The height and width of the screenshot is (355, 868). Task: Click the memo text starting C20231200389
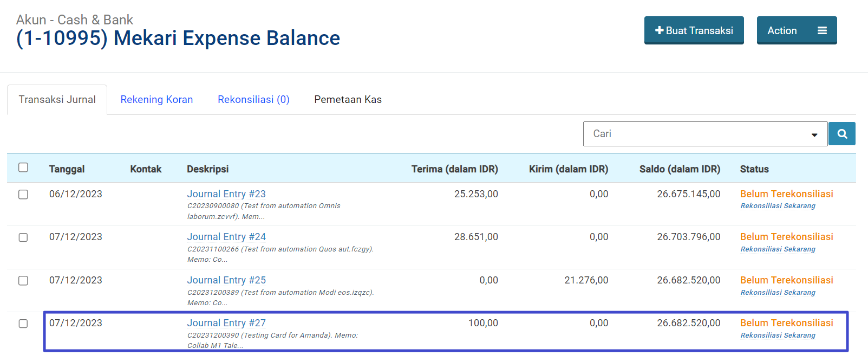(280, 298)
